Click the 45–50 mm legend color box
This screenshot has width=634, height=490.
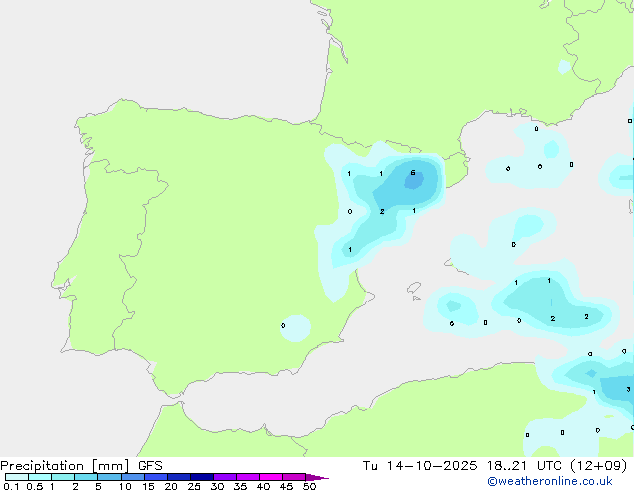pyautogui.click(x=294, y=477)
